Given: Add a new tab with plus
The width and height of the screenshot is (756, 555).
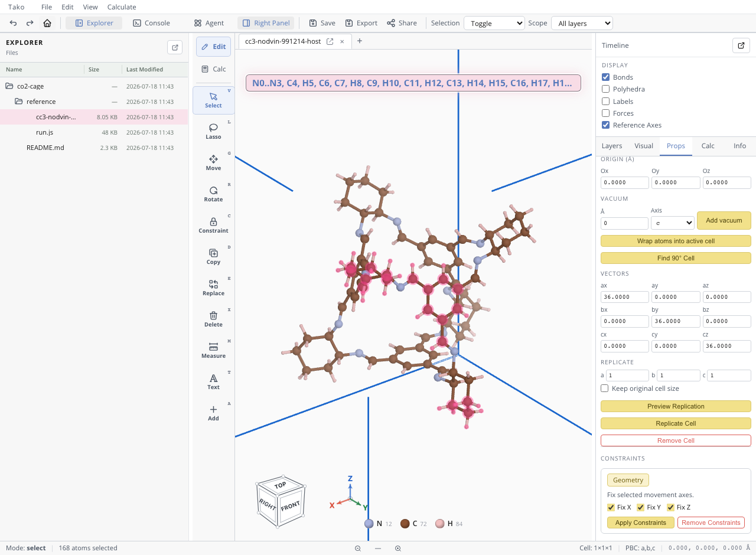Looking at the screenshot, I should coord(360,41).
